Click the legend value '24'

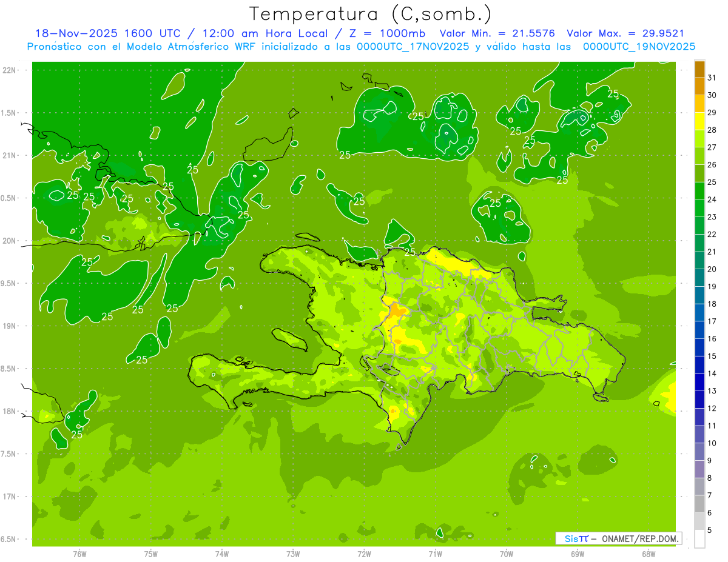[712, 199]
